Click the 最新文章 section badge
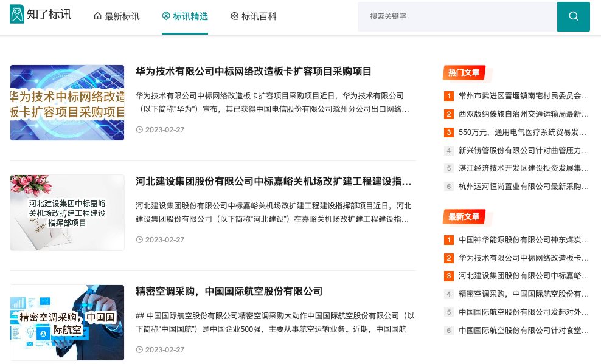The height and width of the screenshot is (364, 601). coord(464,217)
